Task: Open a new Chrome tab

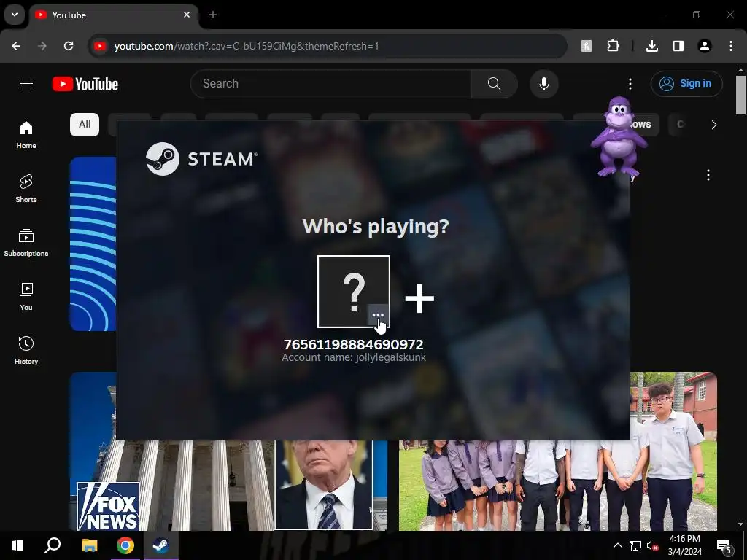Action: pos(213,15)
